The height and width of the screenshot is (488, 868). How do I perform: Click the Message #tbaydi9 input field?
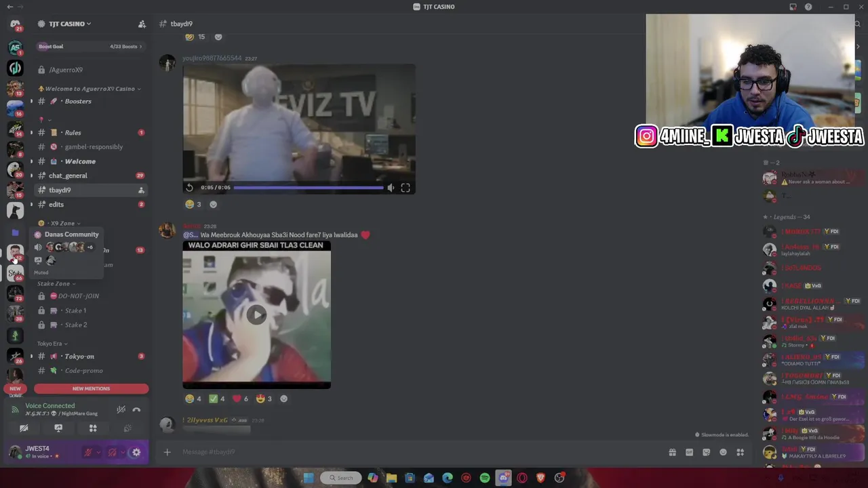pyautogui.click(x=420, y=452)
